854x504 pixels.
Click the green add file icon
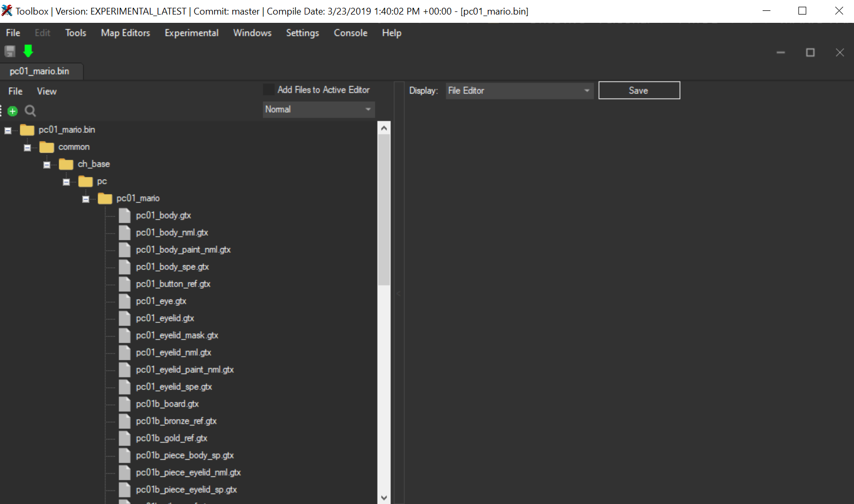pyautogui.click(x=12, y=111)
